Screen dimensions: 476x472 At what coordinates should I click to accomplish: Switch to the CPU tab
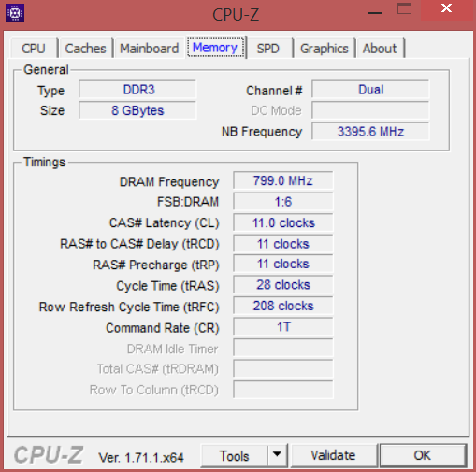click(34, 49)
